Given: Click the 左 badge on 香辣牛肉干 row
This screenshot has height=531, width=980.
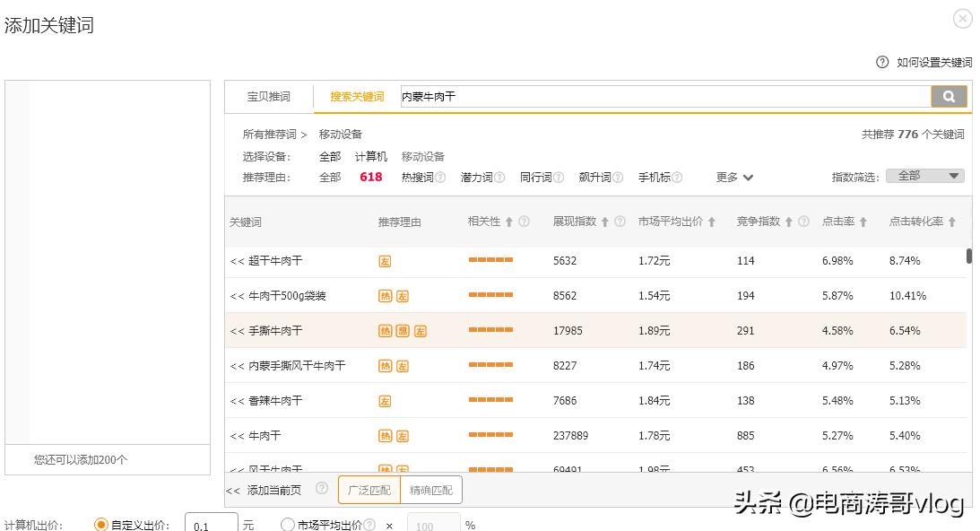Looking at the screenshot, I should [x=385, y=400].
